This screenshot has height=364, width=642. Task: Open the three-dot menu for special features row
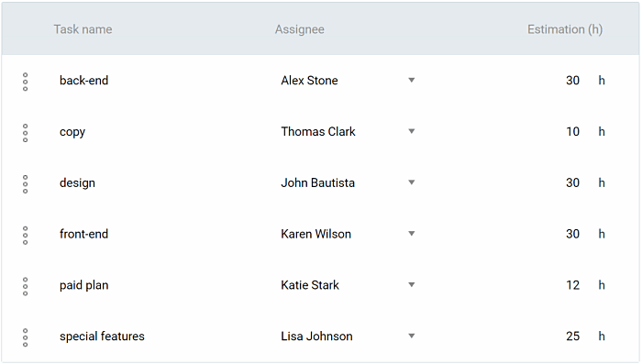[26, 337]
